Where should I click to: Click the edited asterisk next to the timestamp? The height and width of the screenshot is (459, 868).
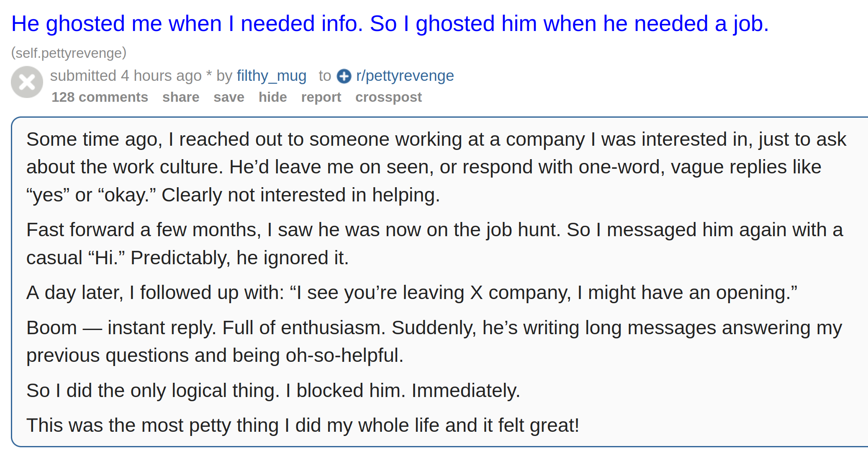tap(209, 75)
